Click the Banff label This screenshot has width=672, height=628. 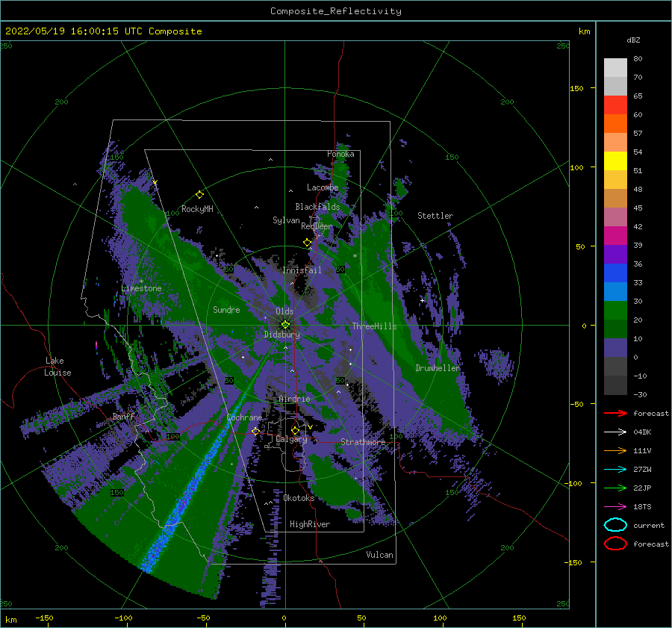click(123, 416)
